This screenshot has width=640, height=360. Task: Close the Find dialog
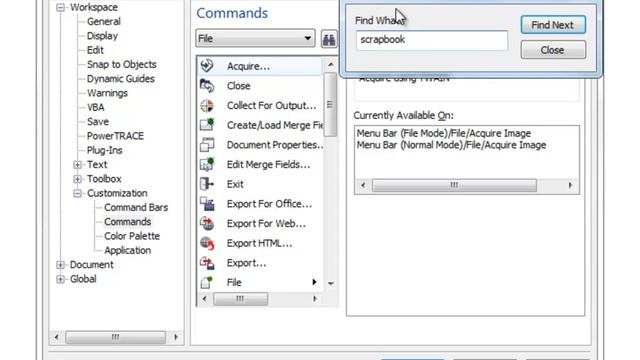coord(553,50)
